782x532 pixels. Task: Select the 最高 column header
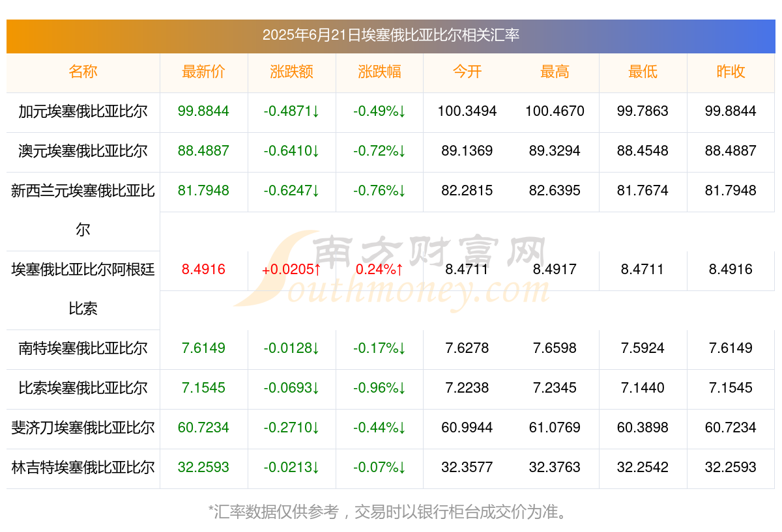pos(555,72)
